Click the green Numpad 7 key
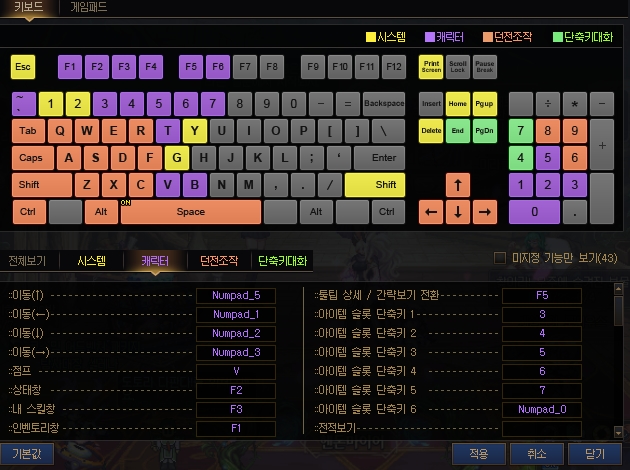The width and height of the screenshot is (630, 470). pos(520,131)
